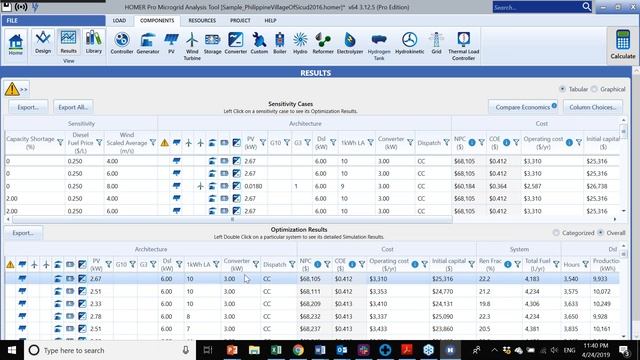Image resolution: width=640 pixels, height=360 pixels.
Task: Switch to the COMPONENTS tab
Action: click(x=157, y=20)
